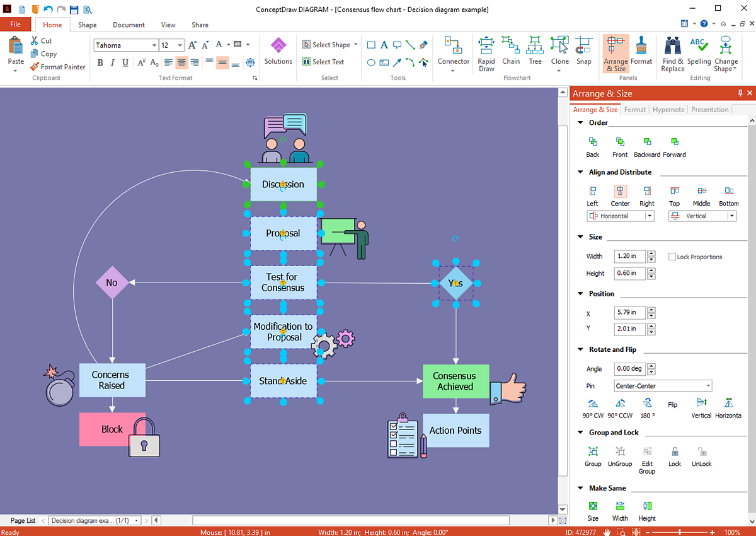Open the Hypernote panel tab

pos(668,110)
